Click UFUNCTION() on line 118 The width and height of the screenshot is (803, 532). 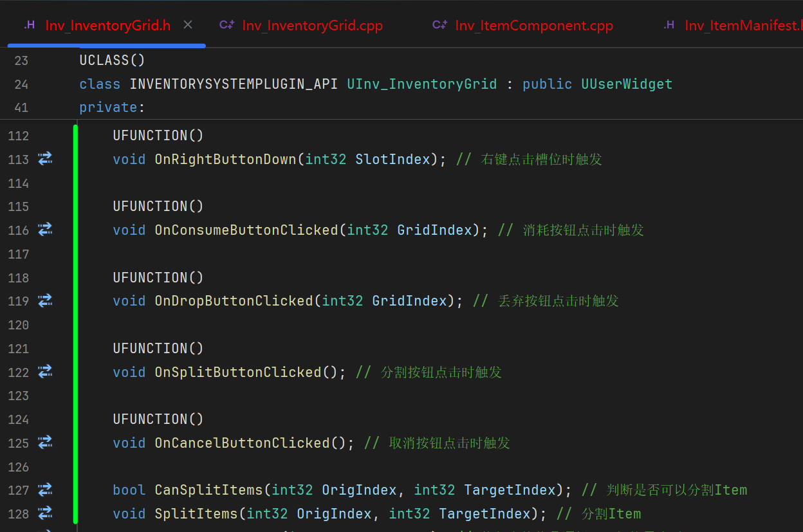point(158,277)
